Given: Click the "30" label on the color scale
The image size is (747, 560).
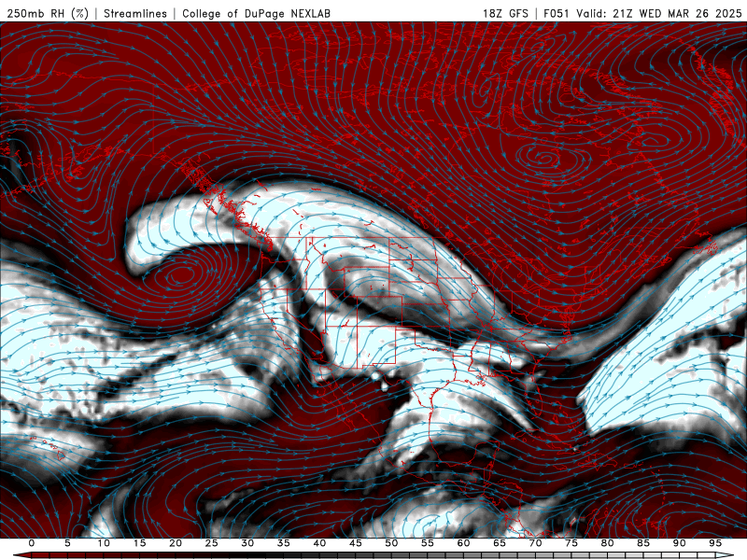Looking at the screenshot, I should tap(247, 543).
